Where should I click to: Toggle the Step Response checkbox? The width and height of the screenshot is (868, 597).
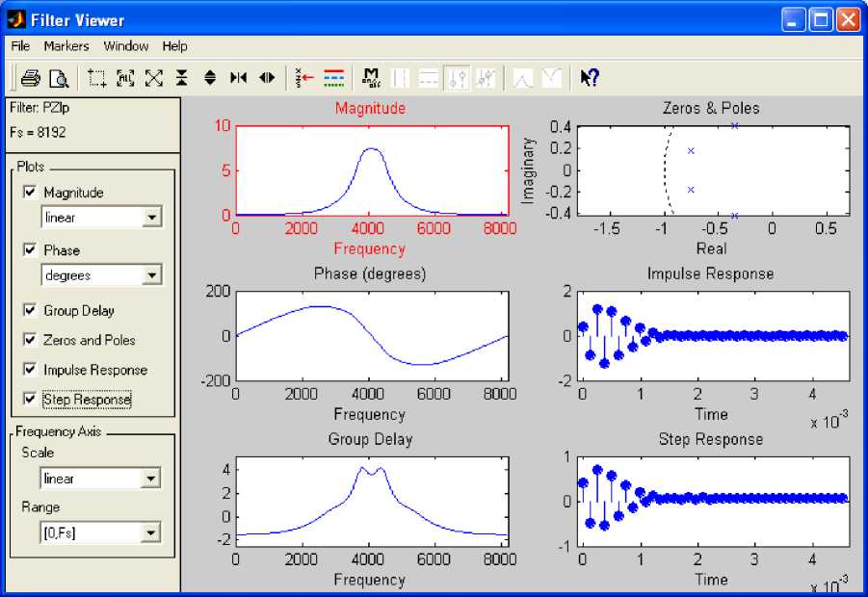click(x=29, y=399)
